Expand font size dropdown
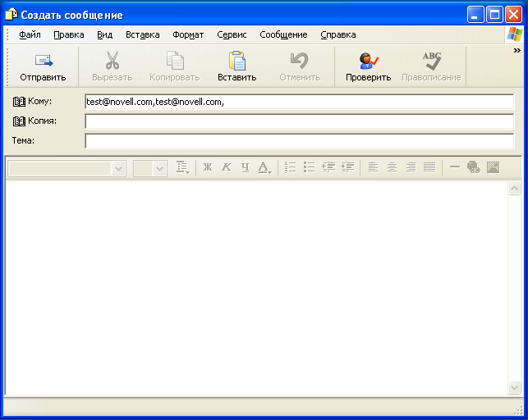The width and height of the screenshot is (528, 420). pyautogui.click(x=159, y=169)
